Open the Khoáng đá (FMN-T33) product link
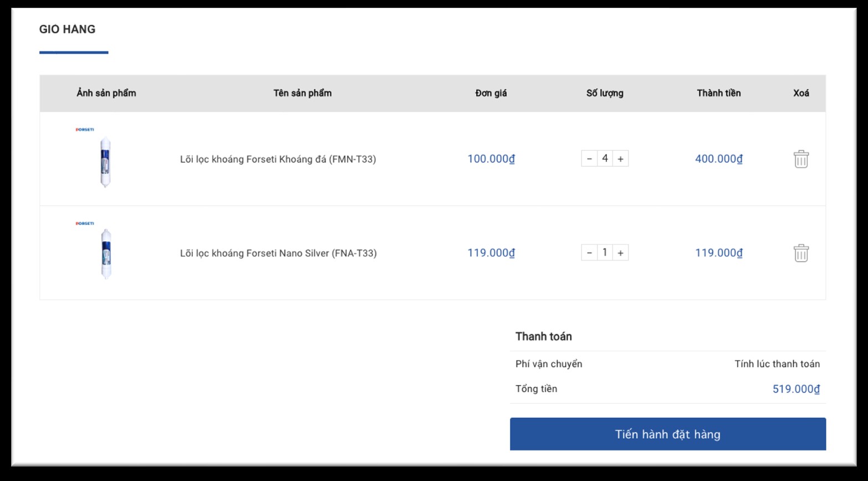868x481 pixels. click(x=278, y=159)
